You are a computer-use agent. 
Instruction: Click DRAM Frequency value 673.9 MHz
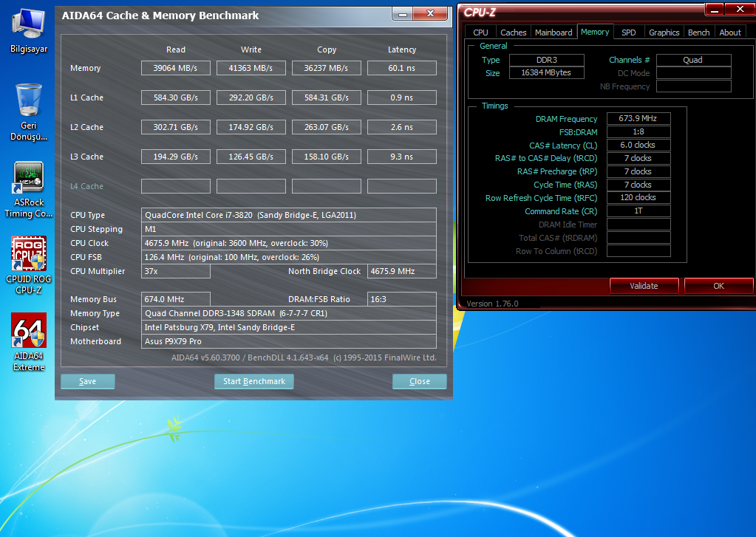[638, 118]
